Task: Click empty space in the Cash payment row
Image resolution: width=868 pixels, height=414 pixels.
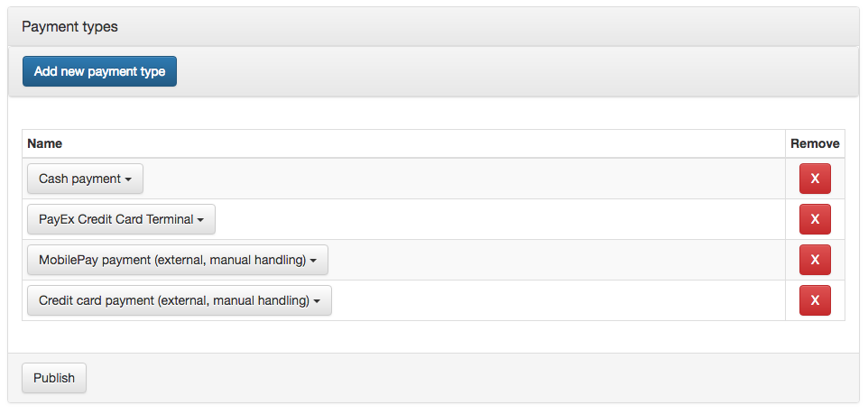Action: (451, 179)
